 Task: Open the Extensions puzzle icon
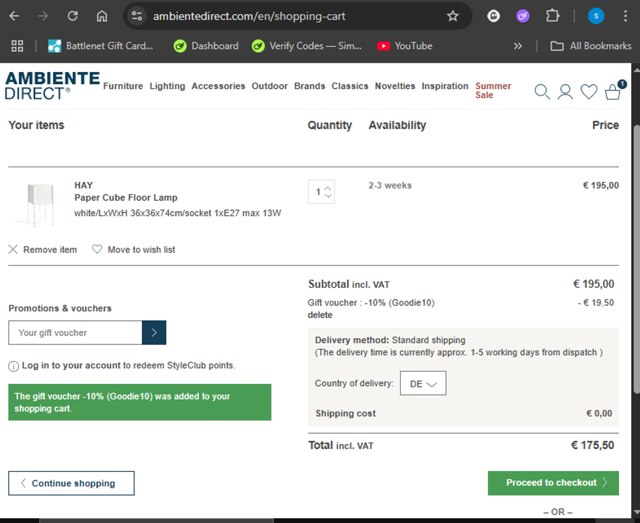click(x=552, y=16)
